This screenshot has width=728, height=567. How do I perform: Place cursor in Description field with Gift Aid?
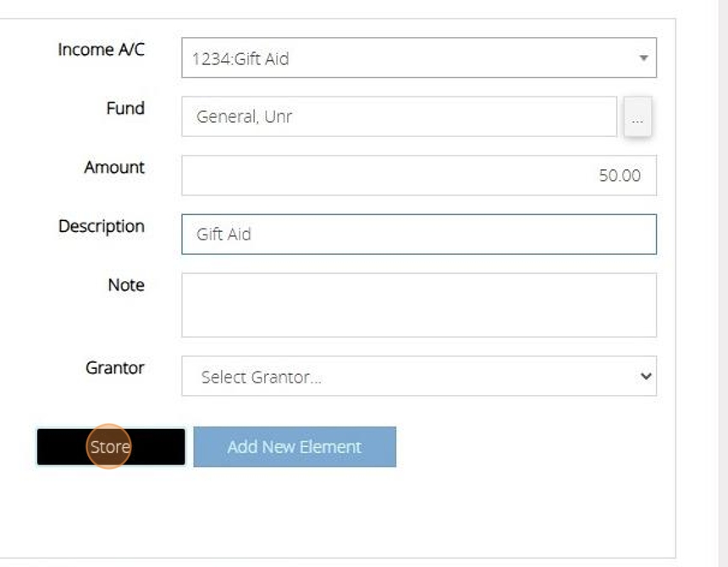(x=418, y=234)
